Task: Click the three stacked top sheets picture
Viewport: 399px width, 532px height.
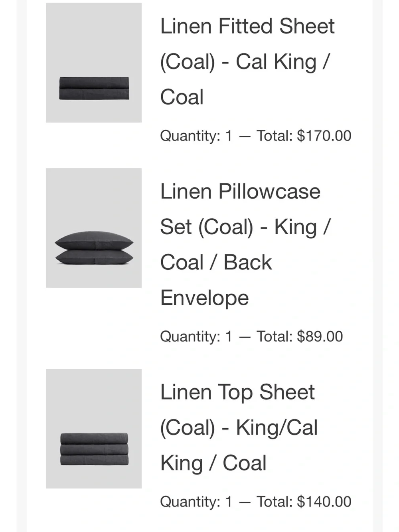Action: pyautogui.click(x=94, y=449)
